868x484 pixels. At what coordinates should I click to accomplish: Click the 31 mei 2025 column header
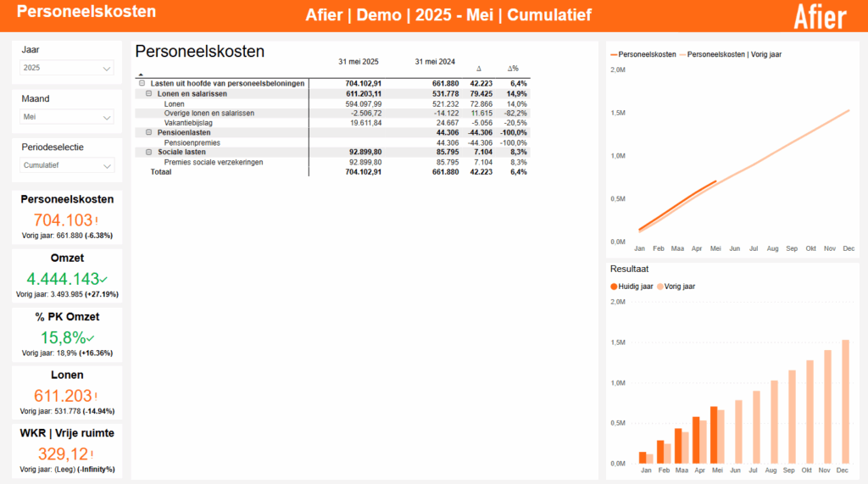pyautogui.click(x=358, y=62)
